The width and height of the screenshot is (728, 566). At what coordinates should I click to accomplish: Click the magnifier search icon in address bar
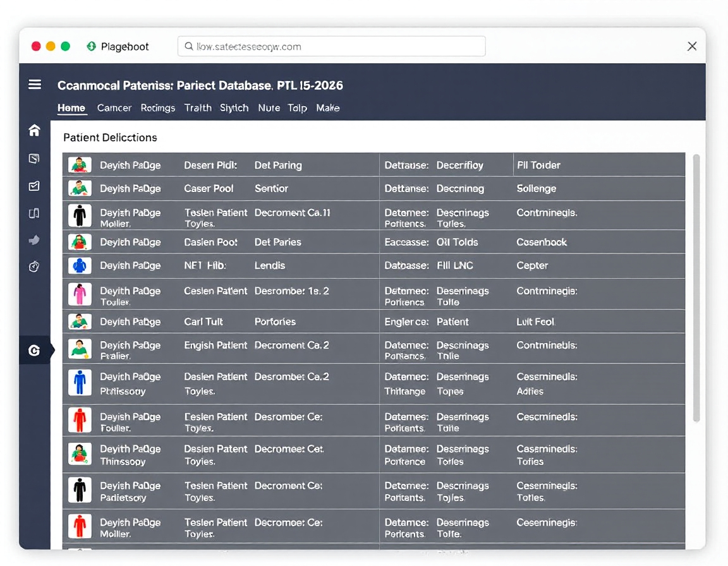click(188, 46)
